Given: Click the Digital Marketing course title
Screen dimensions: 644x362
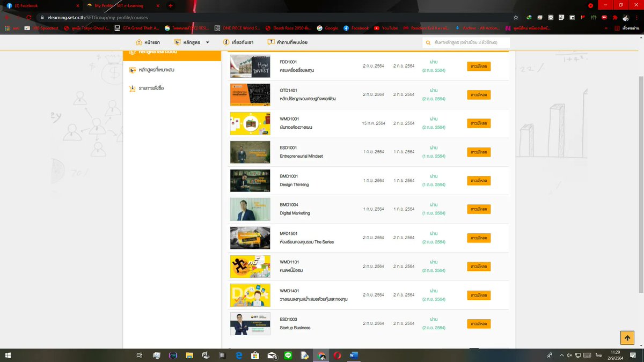Looking at the screenshot, I should [295, 213].
